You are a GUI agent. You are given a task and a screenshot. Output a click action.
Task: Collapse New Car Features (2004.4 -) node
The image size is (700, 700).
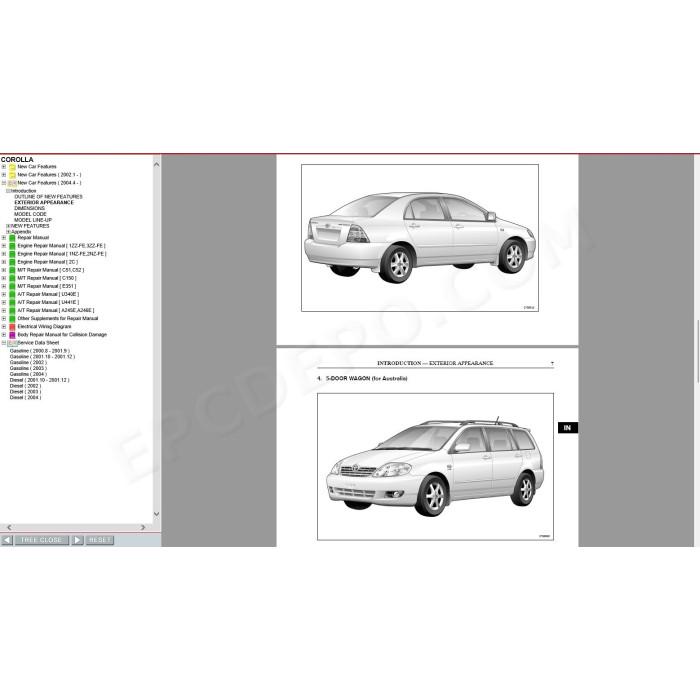tap(4, 183)
